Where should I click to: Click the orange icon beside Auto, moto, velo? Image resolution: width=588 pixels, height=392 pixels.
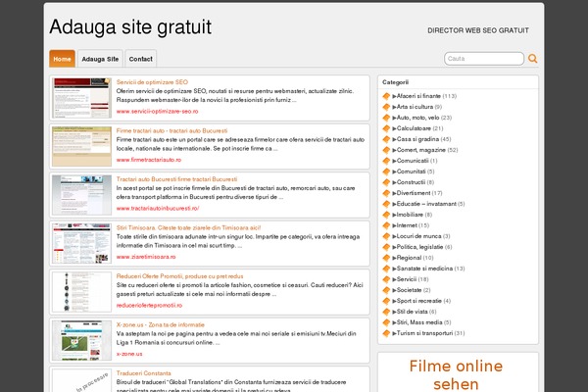coord(386,118)
